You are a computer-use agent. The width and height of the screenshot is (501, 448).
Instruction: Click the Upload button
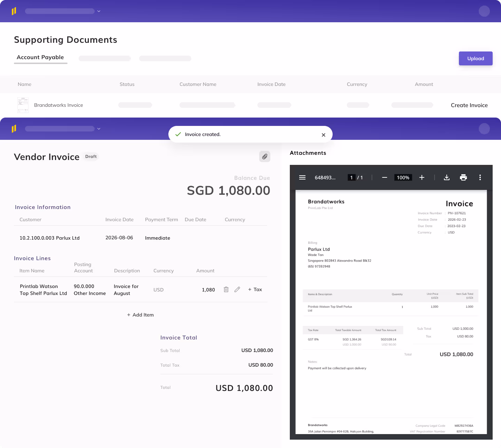(476, 58)
